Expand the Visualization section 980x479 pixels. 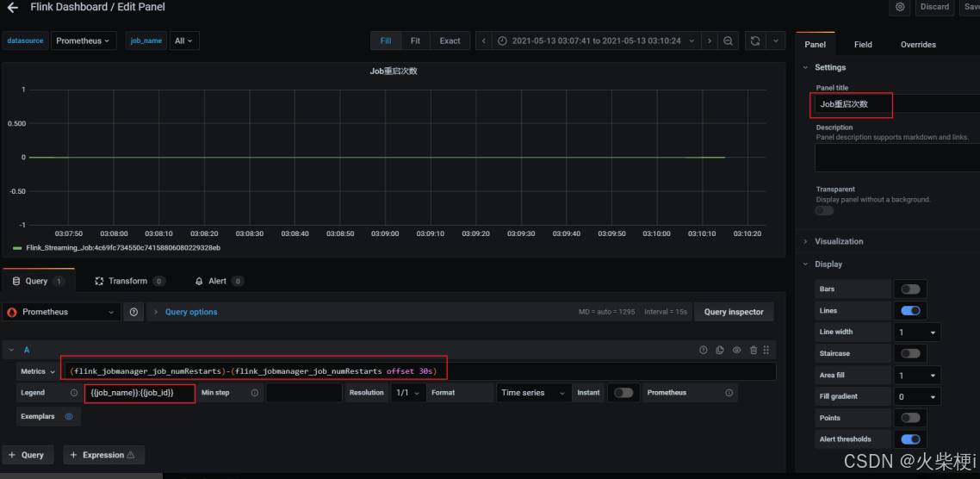pyautogui.click(x=839, y=240)
